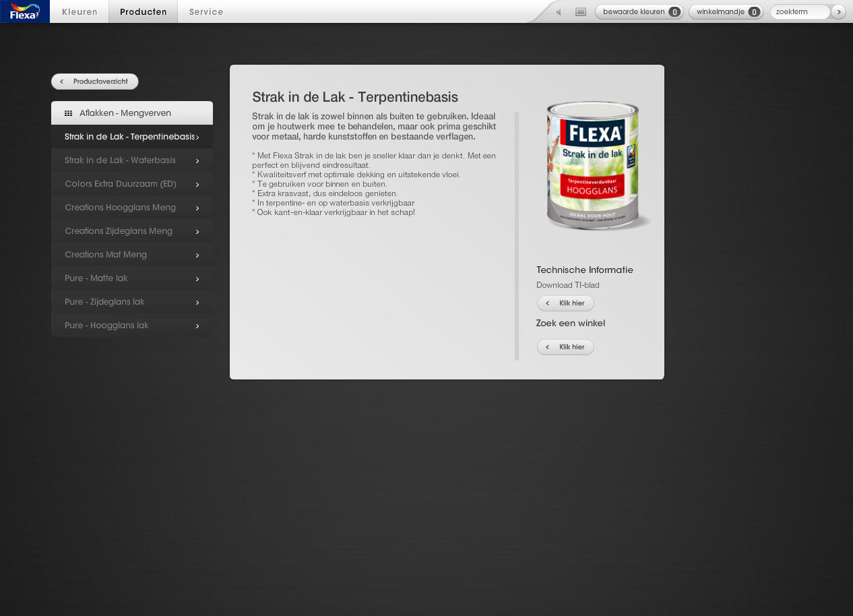Click Klik hier under Download TI-blad

[565, 303]
